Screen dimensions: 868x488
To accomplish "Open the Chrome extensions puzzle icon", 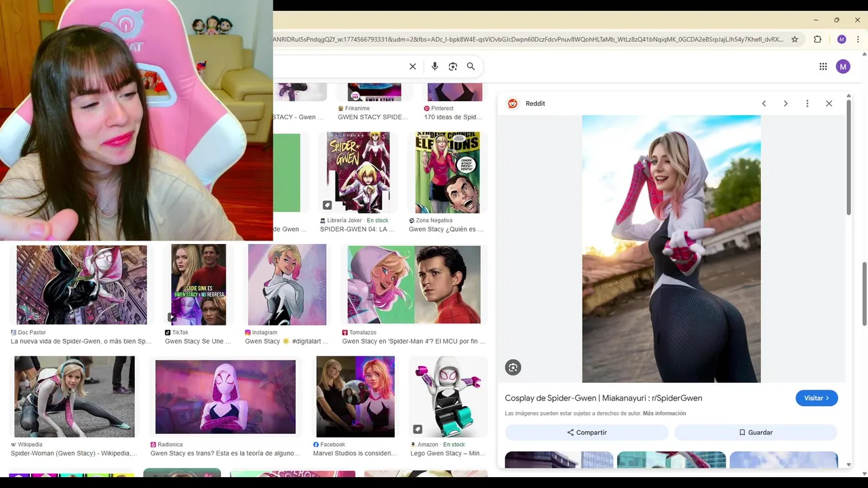I will click(x=818, y=39).
